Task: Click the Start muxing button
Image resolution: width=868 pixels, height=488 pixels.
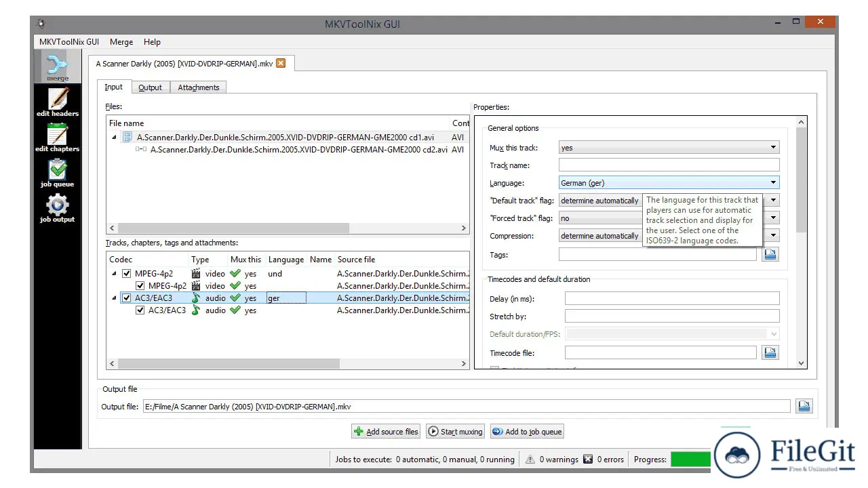Action: click(x=455, y=432)
